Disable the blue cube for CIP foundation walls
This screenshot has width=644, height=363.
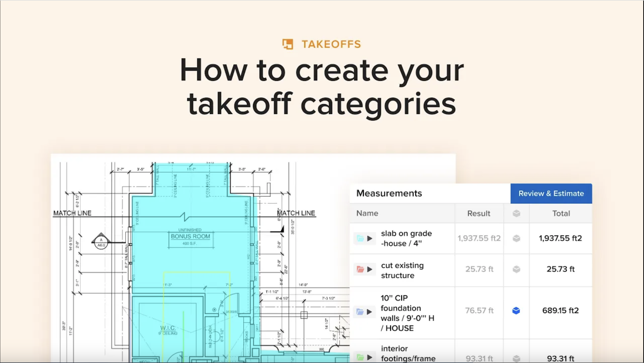point(516,311)
